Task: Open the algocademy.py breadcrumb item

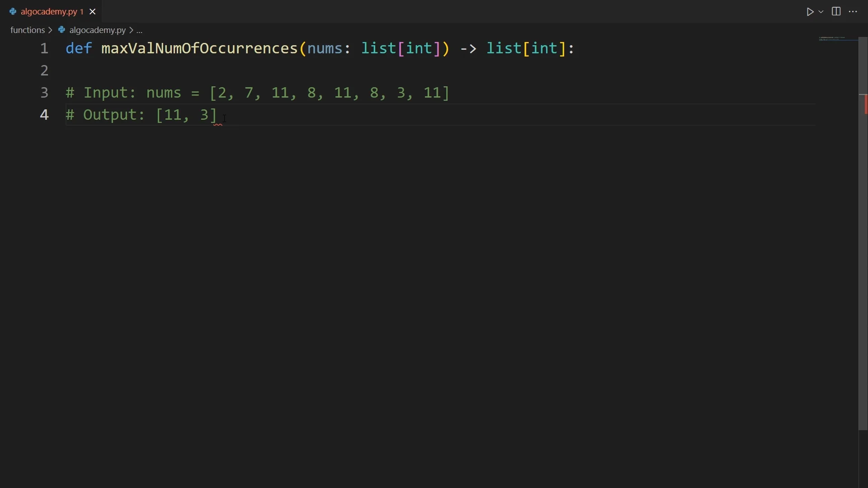Action: [97, 30]
